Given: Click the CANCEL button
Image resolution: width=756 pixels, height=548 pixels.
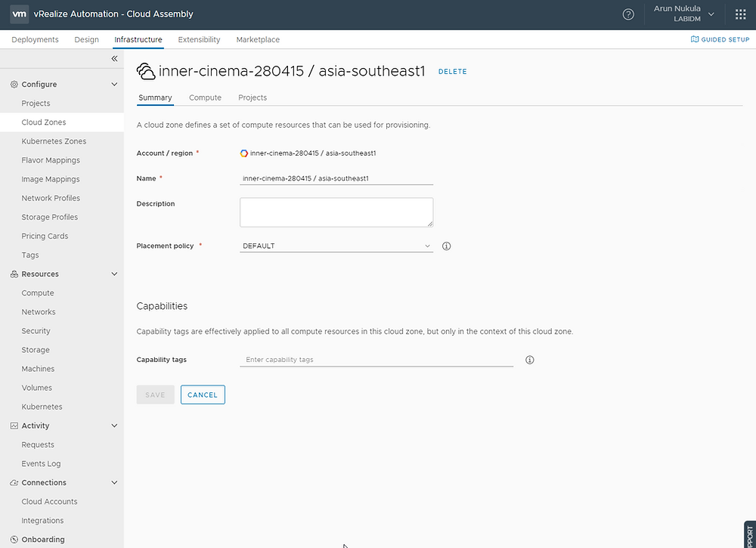Looking at the screenshot, I should [x=203, y=395].
